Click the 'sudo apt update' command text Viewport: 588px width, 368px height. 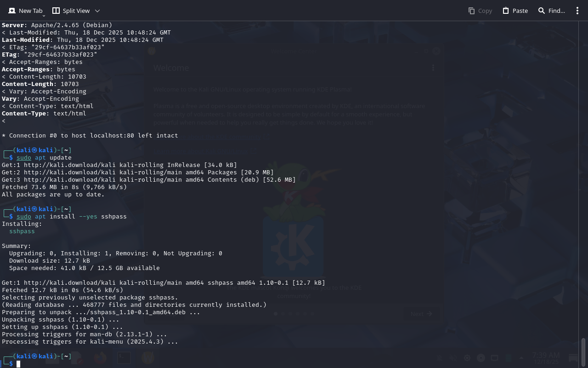point(44,158)
